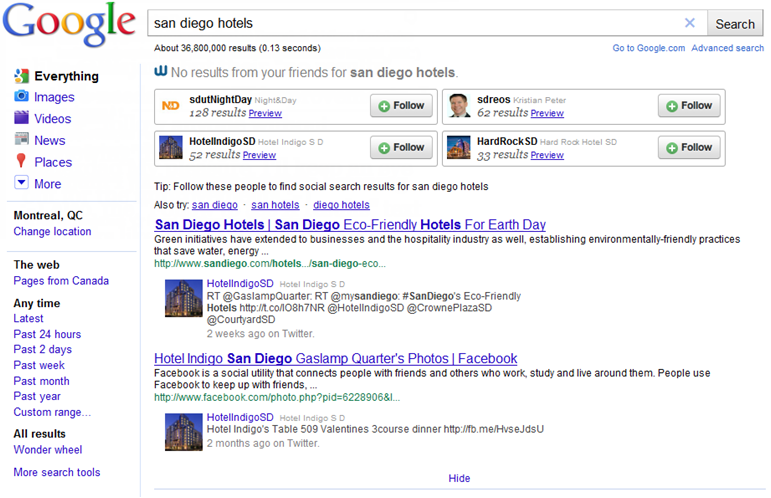Image resolution: width=771 pixels, height=498 pixels.
Task: Click the Images camera icon
Action: [x=21, y=96]
